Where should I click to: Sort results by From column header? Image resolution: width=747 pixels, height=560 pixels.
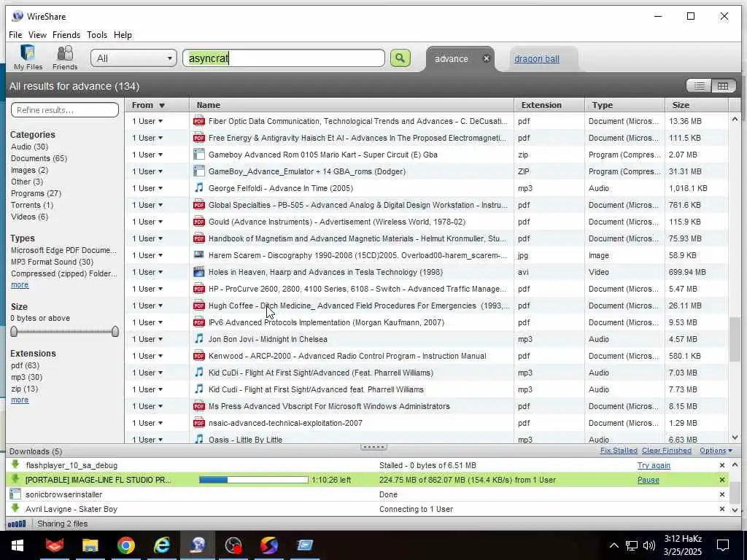point(157,105)
